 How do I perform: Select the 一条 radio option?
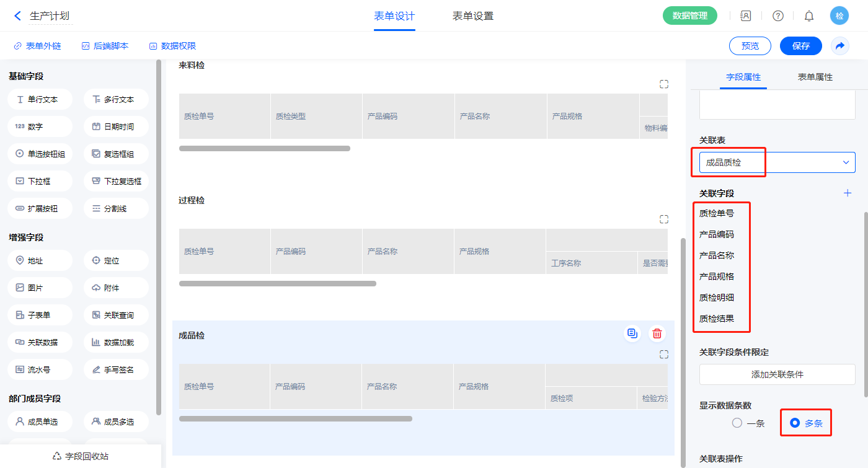[737, 423]
